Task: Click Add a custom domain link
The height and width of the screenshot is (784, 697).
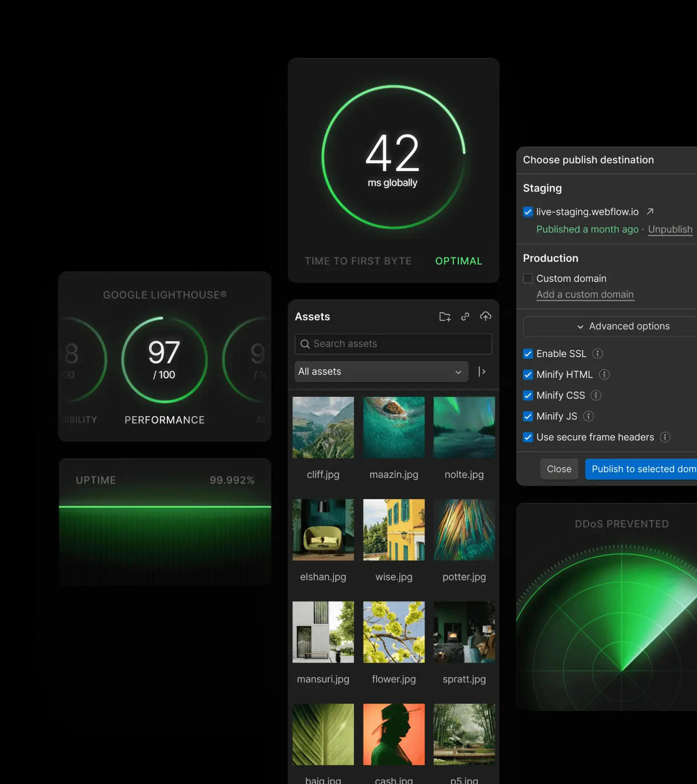Action: coord(585,295)
